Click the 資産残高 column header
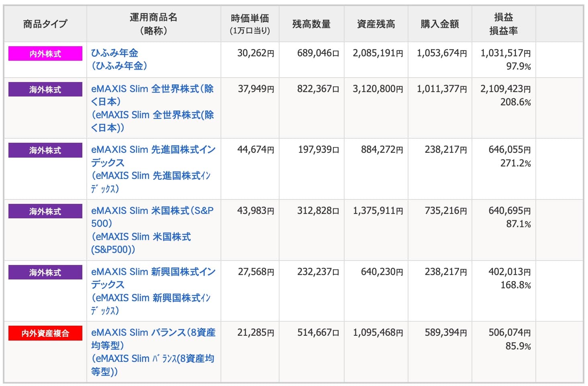 tap(376, 24)
